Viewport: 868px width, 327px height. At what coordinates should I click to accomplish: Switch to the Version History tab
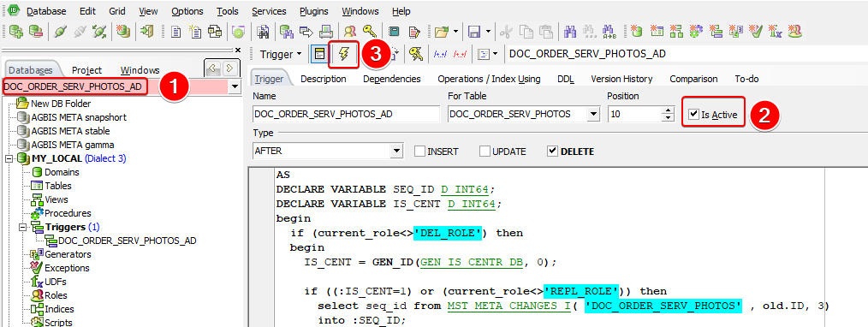(x=621, y=79)
